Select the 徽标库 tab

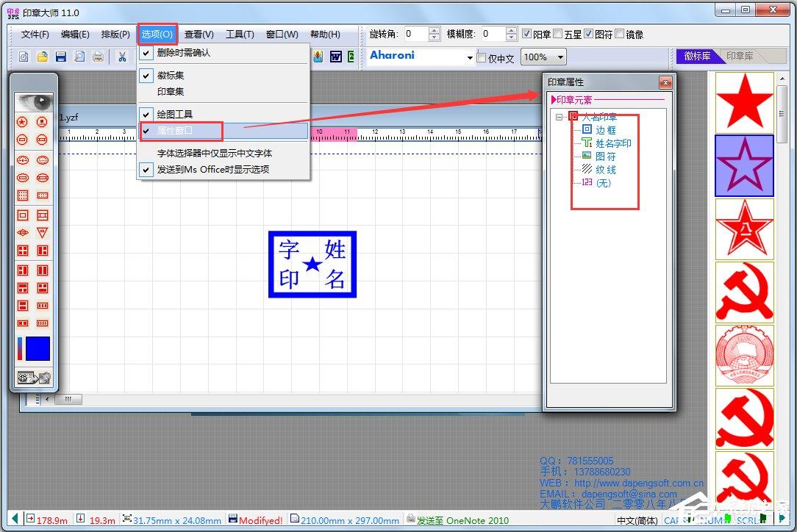tap(697, 56)
